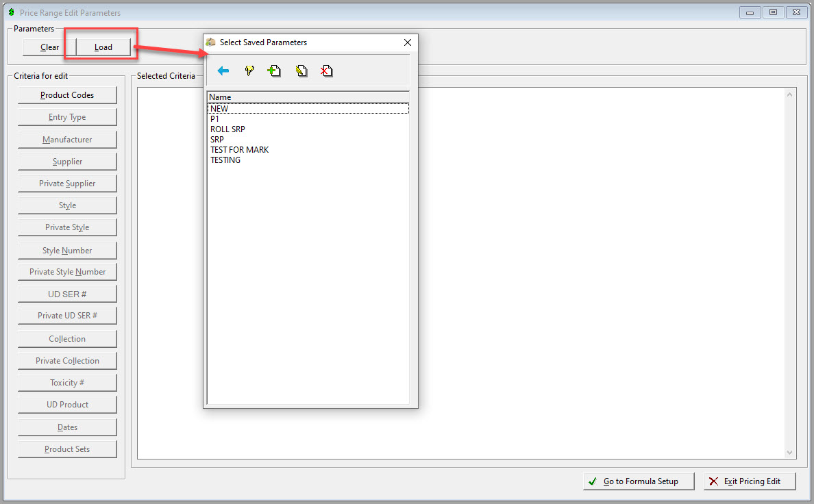Select the TEST FOR MARK row
The height and width of the screenshot is (504, 814).
[308, 150]
